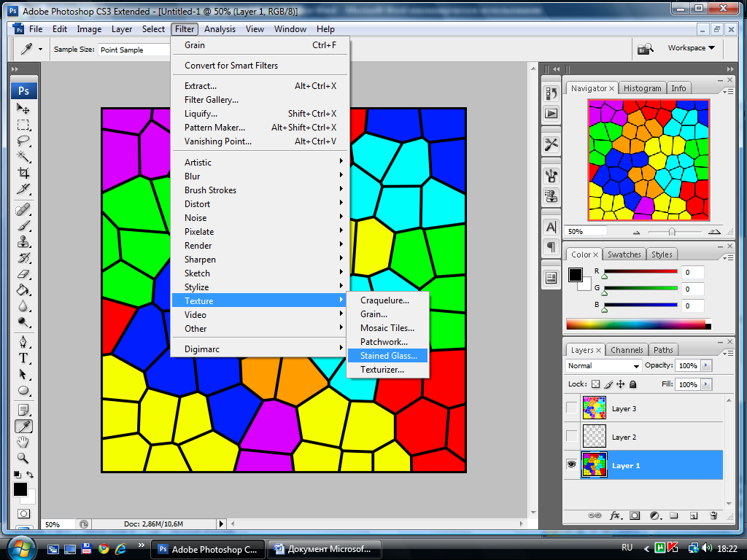Switch to the Channels tab

point(627,350)
